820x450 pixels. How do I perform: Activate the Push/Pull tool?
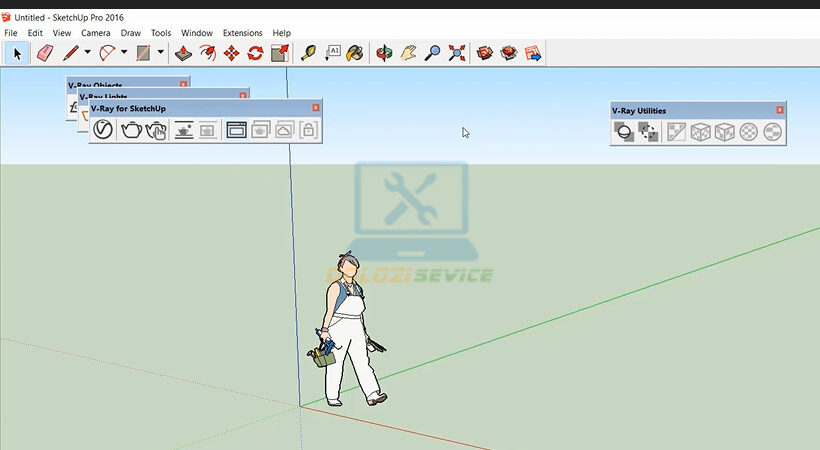pyautogui.click(x=183, y=52)
